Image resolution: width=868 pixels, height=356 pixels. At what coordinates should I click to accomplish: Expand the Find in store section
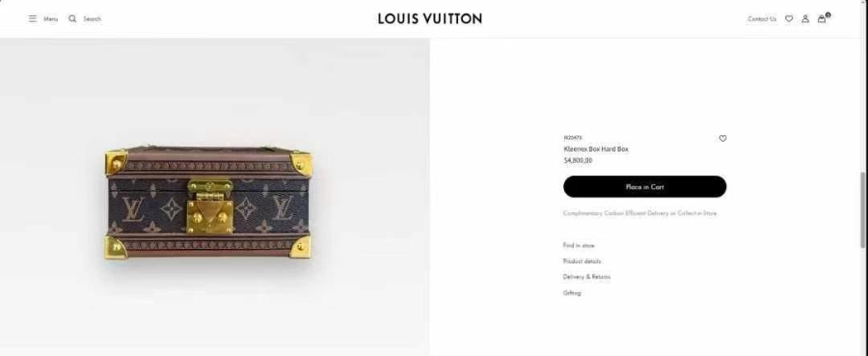coord(579,245)
